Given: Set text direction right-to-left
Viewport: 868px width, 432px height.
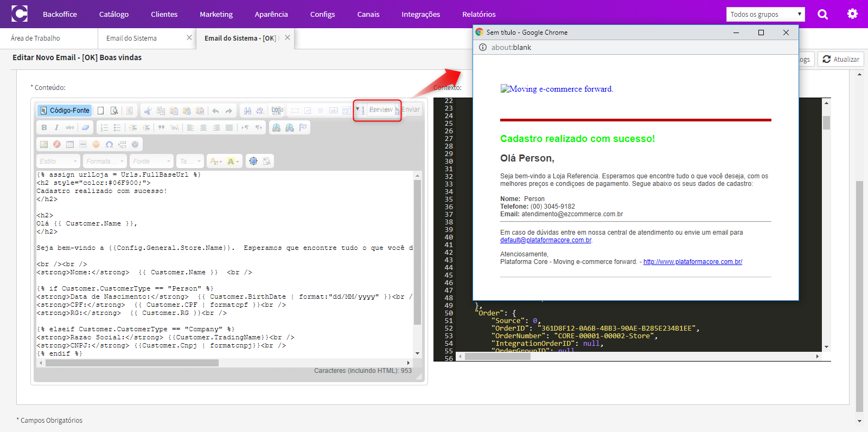Looking at the screenshot, I should pyautogui.click(x=258, y=127).
